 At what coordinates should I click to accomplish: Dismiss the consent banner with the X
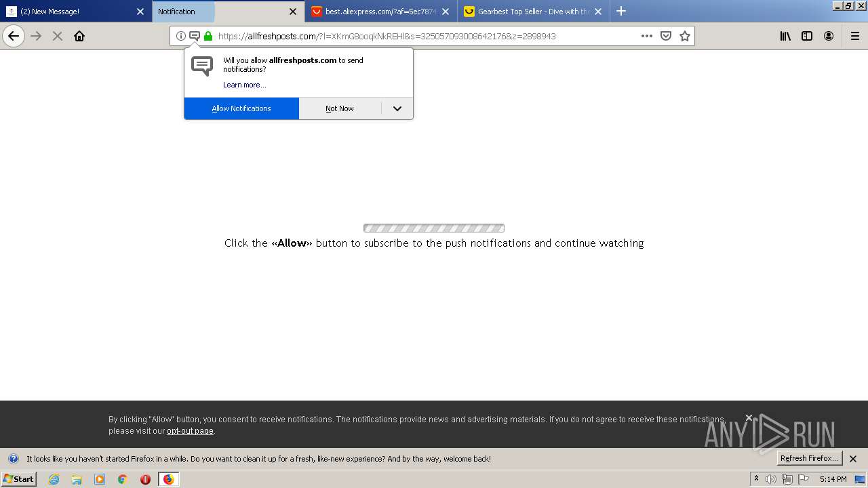pos(749,418)
